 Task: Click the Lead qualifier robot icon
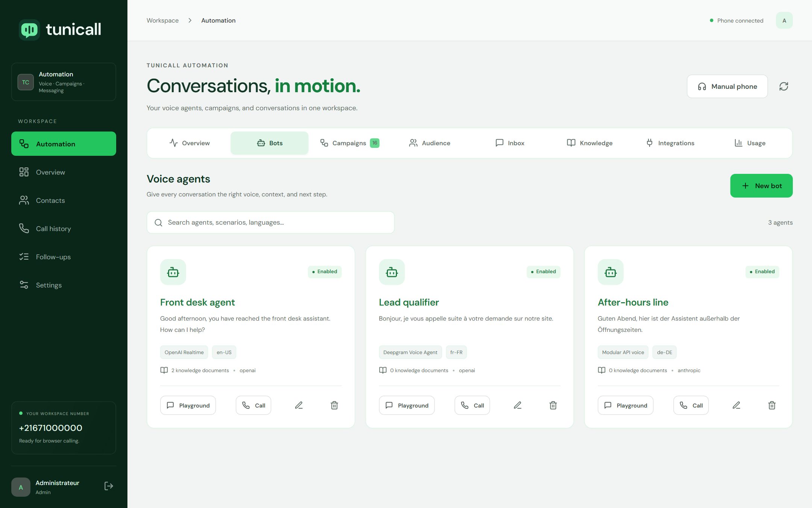coord(392,272)
